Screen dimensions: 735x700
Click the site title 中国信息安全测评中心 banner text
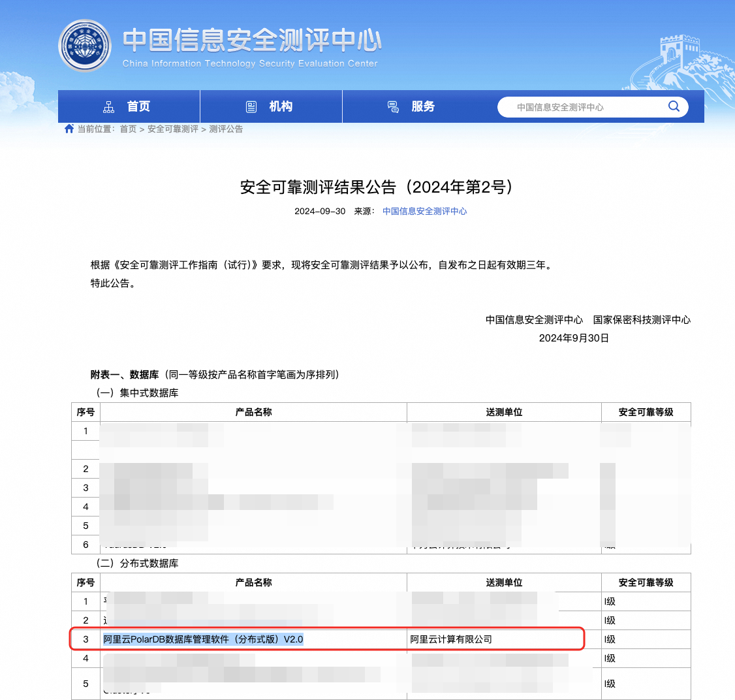coord(252,40)
